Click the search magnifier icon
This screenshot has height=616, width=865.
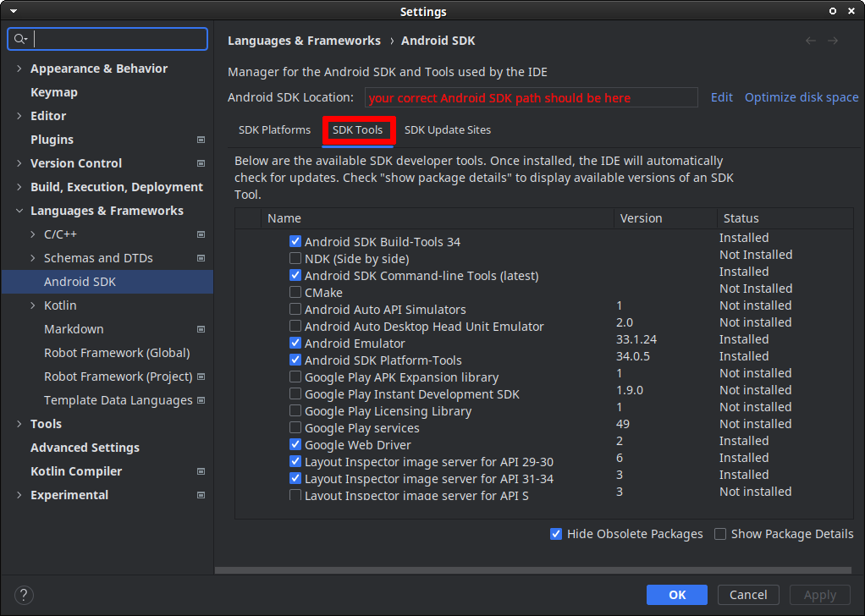[x=20, y=39]
